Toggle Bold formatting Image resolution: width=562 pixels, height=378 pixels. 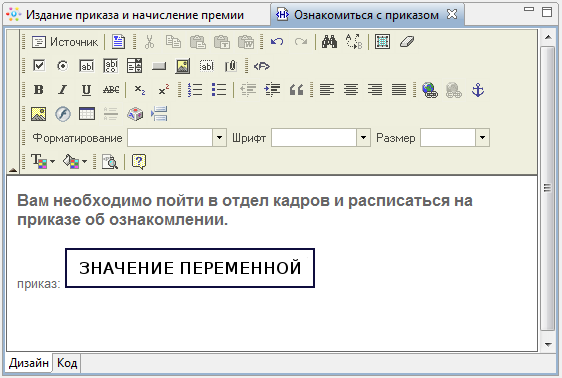click(x=39, y=90)
